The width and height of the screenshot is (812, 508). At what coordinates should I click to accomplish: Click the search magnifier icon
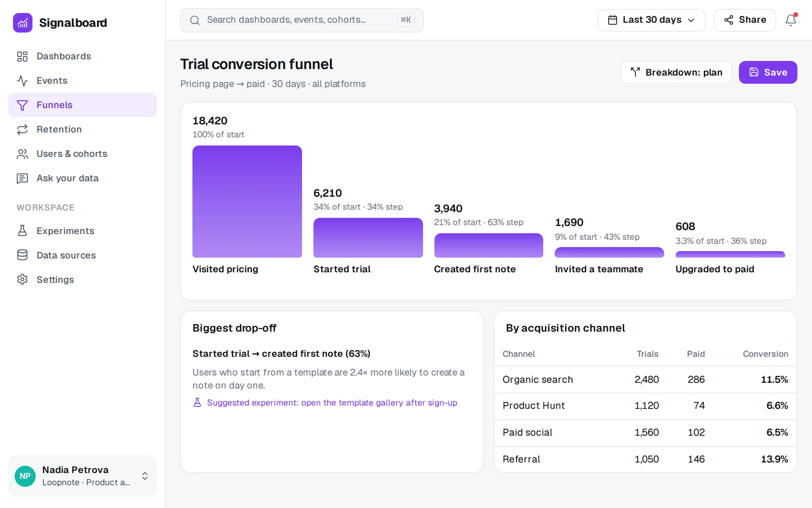(x=195, y=20)
